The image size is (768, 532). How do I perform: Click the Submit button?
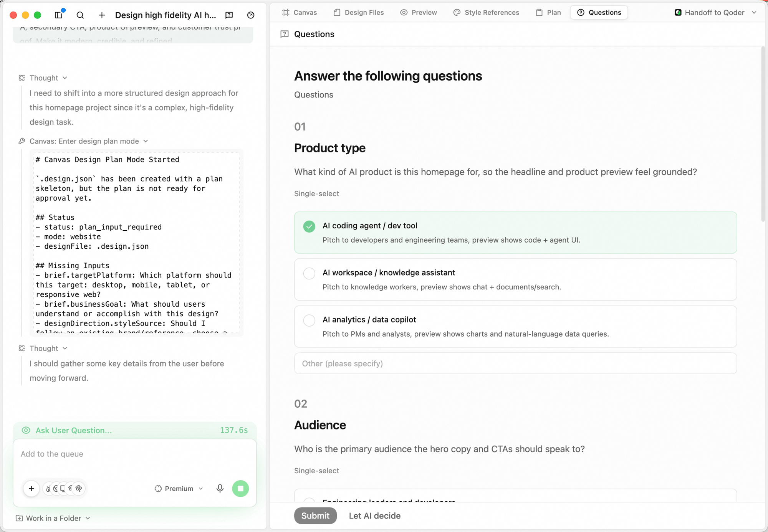click(315, 515)
